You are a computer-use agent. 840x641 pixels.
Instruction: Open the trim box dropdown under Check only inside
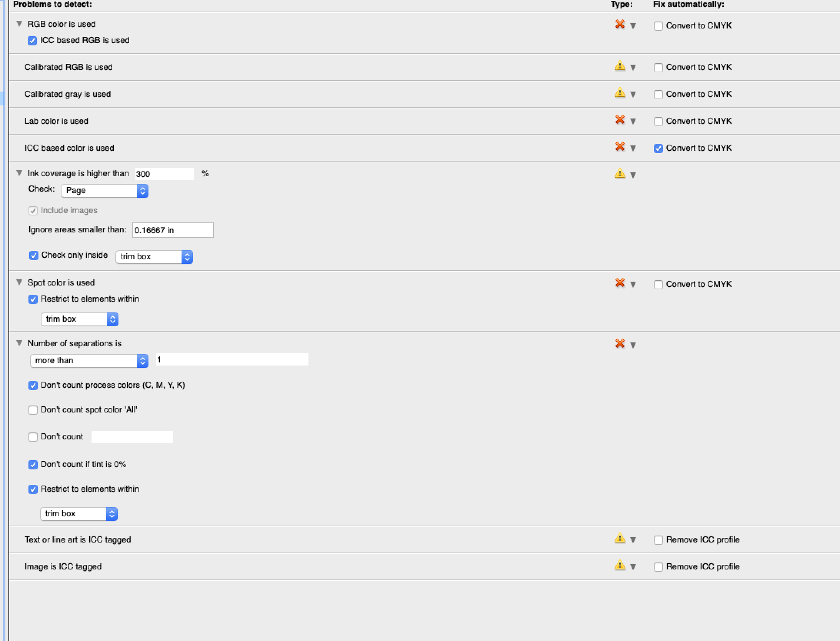pyautogui.click(x=154, y=257)
